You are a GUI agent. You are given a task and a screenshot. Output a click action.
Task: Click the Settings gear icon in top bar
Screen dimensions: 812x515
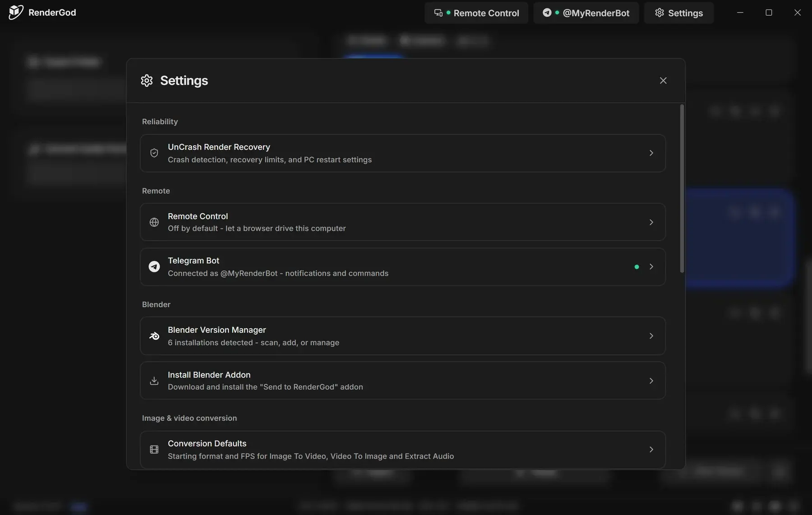[x=660, y=13]
